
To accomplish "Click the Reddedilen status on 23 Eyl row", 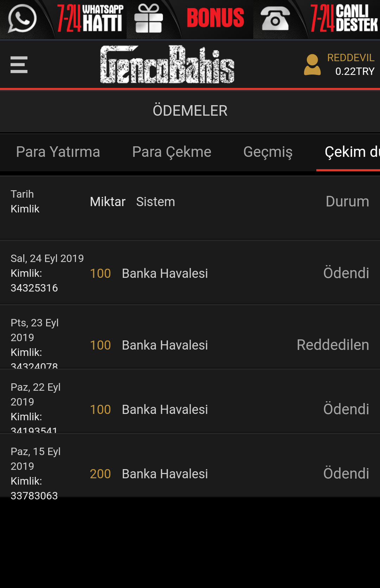I will [x=332, y=345].
